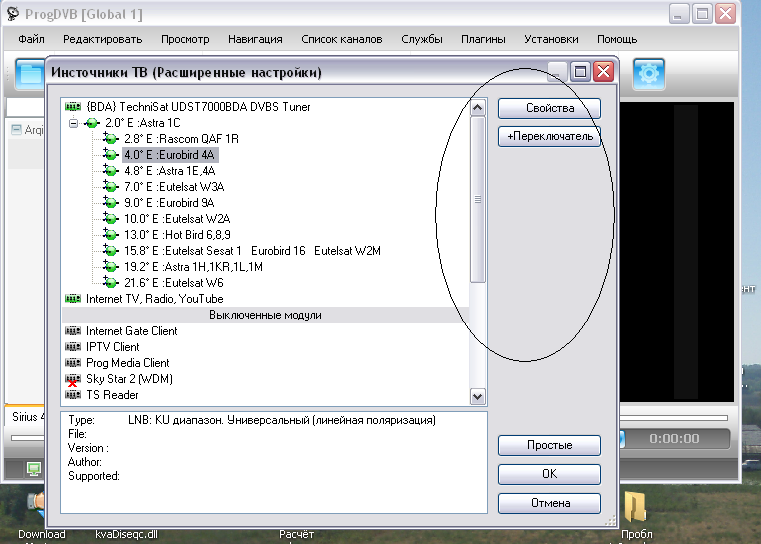Select the Prog Media Client module icon
This screenshot has height=544, width=761.
72,363
